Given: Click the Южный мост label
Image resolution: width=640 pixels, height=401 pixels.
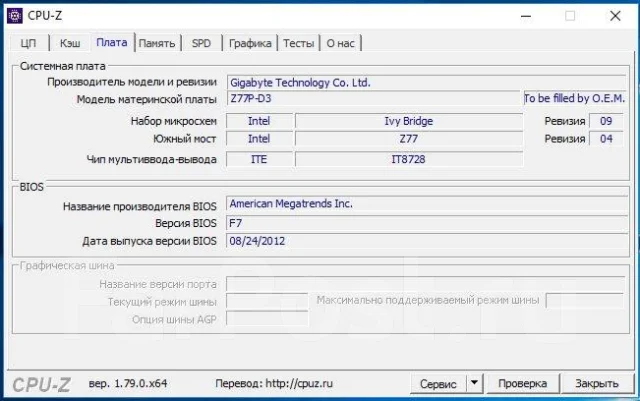Looking at the screenshot, I should click(x=184, y=139).
